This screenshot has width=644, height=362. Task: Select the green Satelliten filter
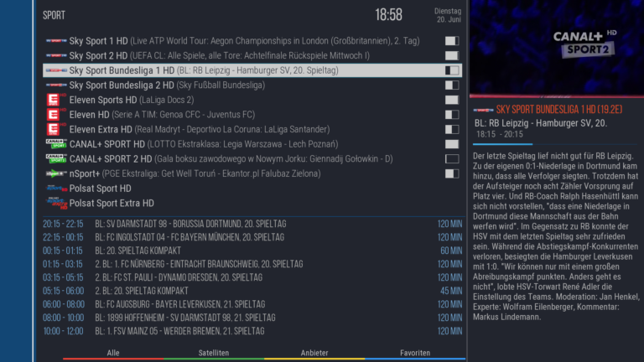(214, 354)
